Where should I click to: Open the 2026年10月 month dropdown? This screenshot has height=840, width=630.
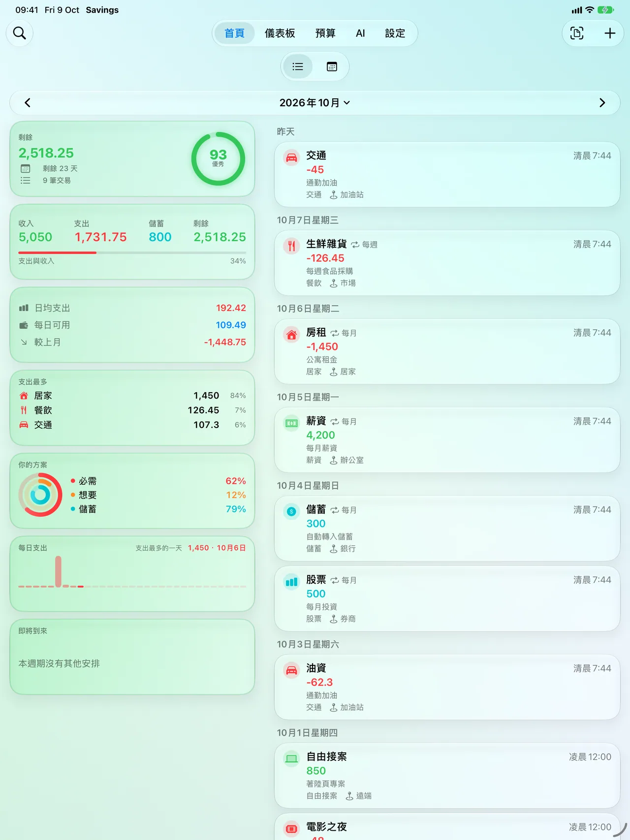(315, 103)
